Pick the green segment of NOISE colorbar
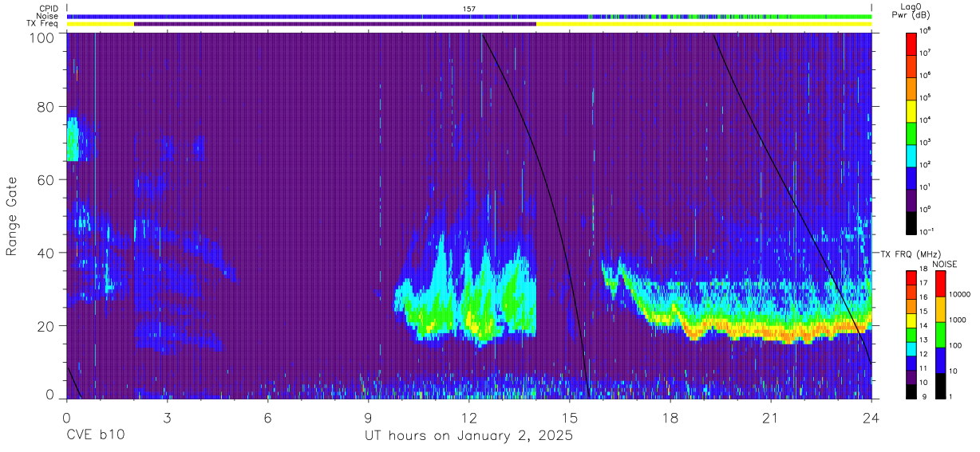This screenshot has height=452, width=980. [x=940, y=335]
